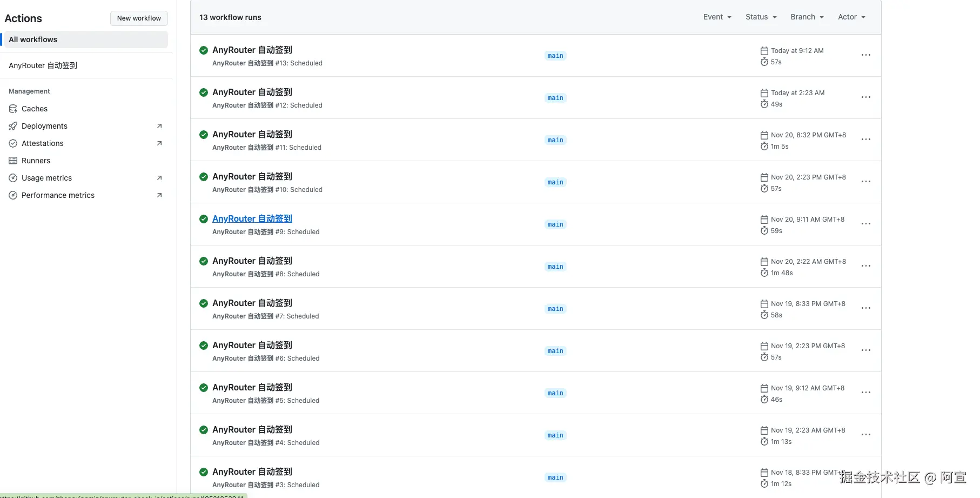This screenshot has width=980, height=498.
Task: Open the AnyRouter 自动签到 run #12 link
Action: pyautogui.click(x=252, y=92)
